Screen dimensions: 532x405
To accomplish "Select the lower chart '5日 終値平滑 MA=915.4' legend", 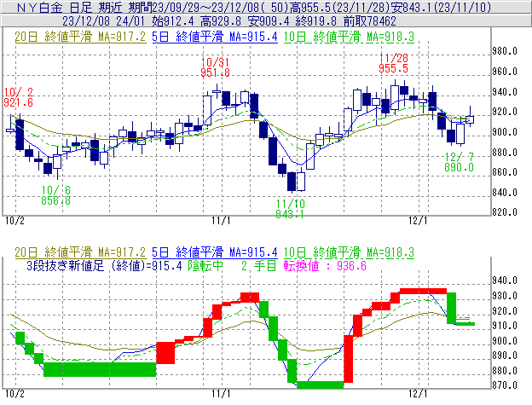I will [x=215, y=252].
